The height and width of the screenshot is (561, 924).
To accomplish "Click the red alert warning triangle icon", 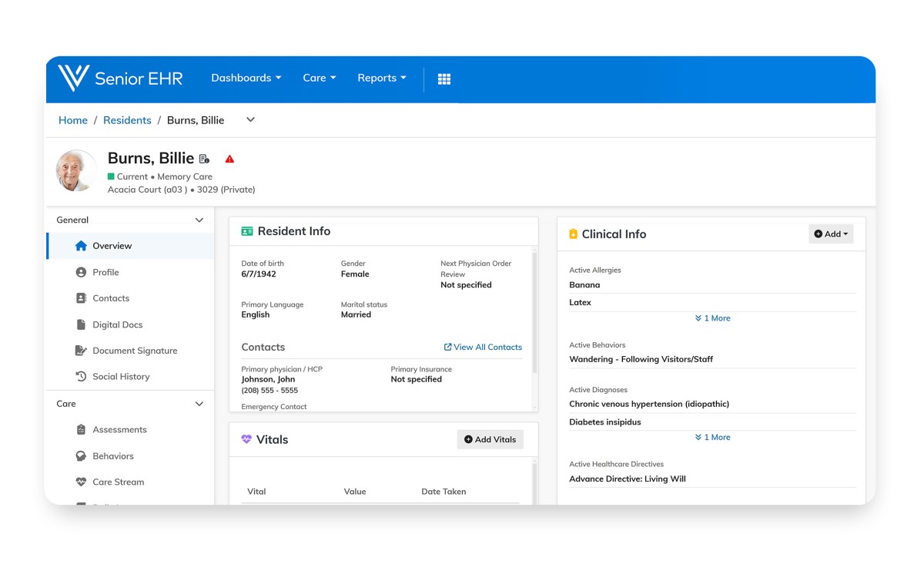I will (x=229, y=159).
